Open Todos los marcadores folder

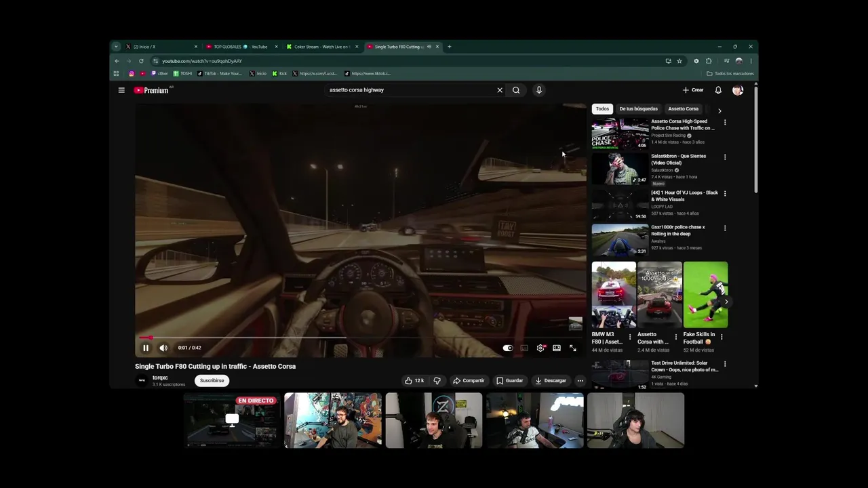[730, 73]
